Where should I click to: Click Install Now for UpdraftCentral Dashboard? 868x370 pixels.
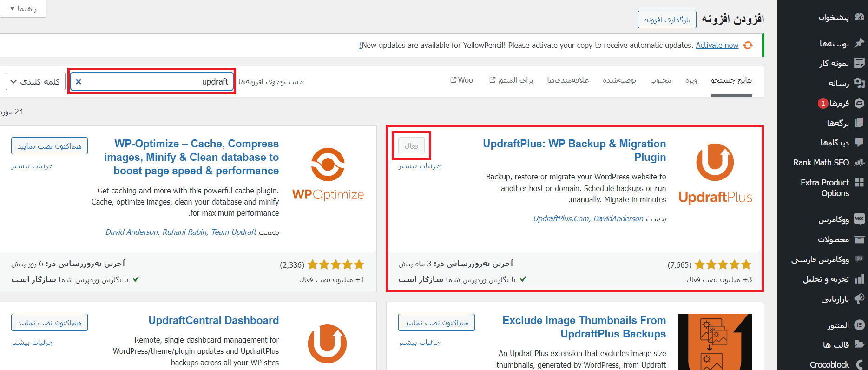49,323
